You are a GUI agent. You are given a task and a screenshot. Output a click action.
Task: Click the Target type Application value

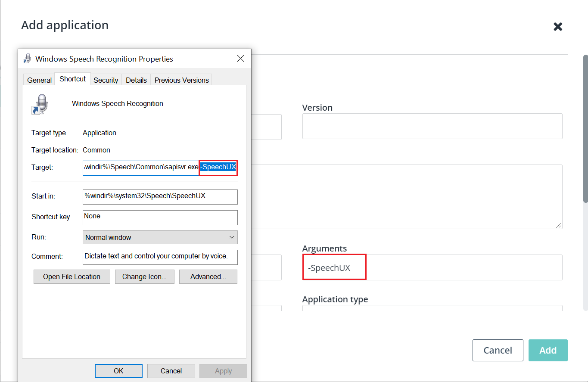click(100, 133)
